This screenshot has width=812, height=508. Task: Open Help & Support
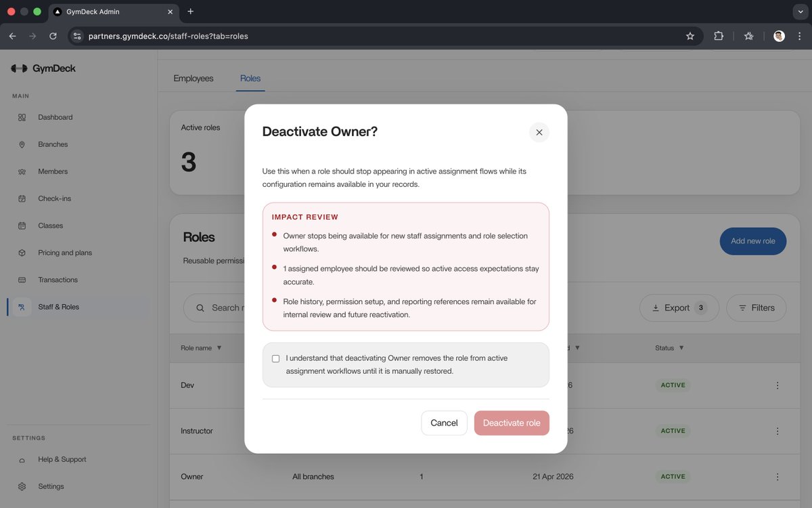(x=62, y=459)
